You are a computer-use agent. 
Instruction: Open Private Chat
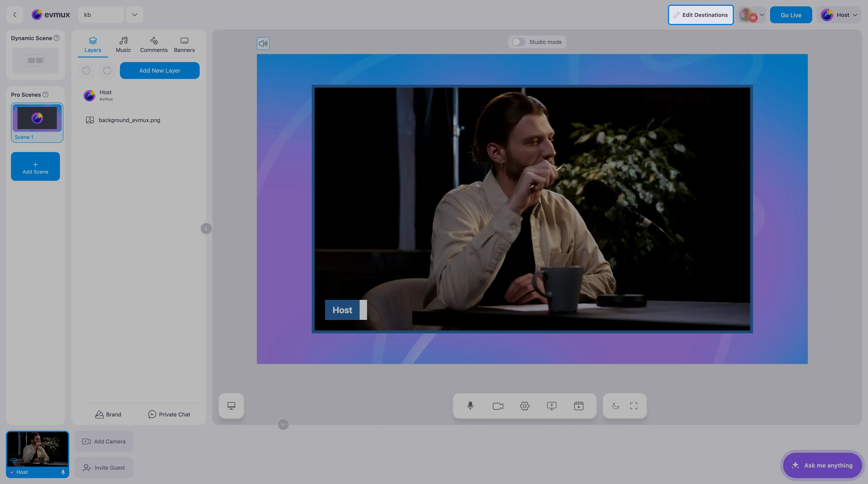click(169, 415)
